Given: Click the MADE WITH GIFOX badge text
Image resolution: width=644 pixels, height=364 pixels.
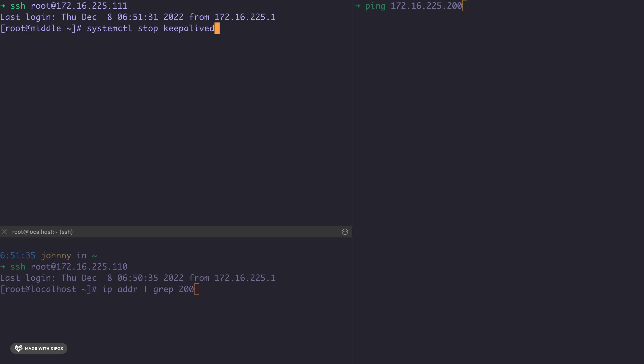Looking at the screenshot, I should 44,348.
